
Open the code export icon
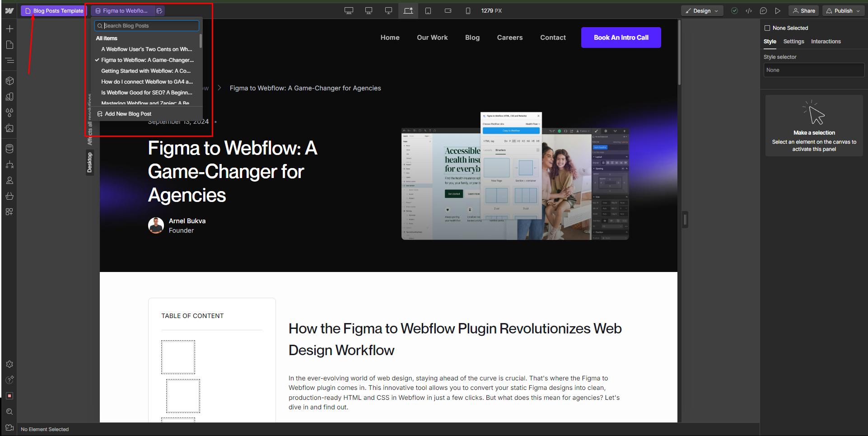[x=749, y=11]
